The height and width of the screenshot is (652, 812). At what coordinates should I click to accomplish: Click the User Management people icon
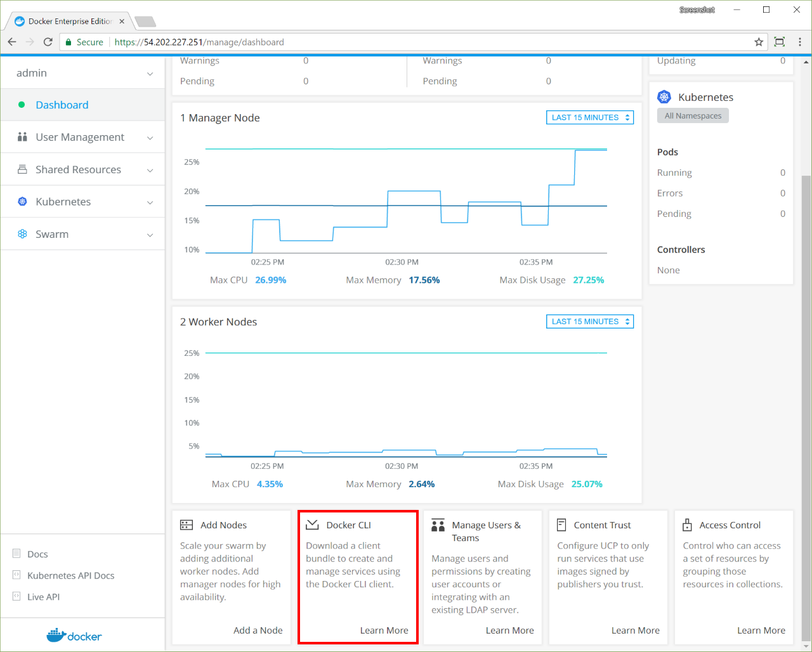(x=22, y=137)
